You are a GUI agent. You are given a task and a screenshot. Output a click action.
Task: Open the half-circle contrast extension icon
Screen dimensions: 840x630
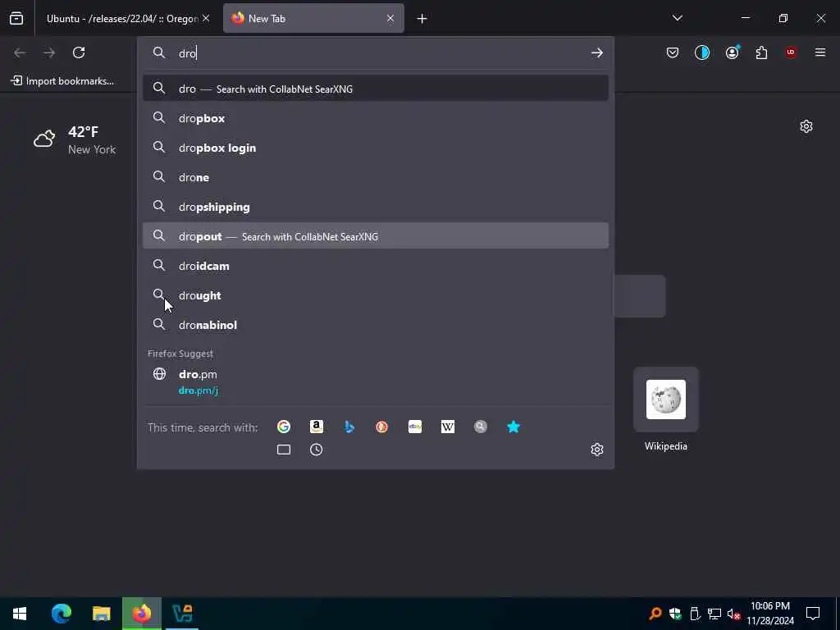coord(702,52)
